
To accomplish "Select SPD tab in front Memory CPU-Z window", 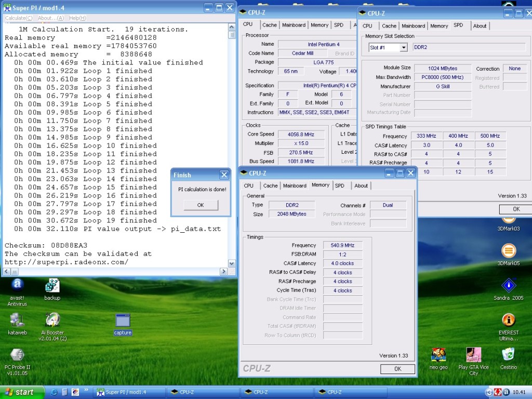I will pyautogui.click(x=340, y=185).
